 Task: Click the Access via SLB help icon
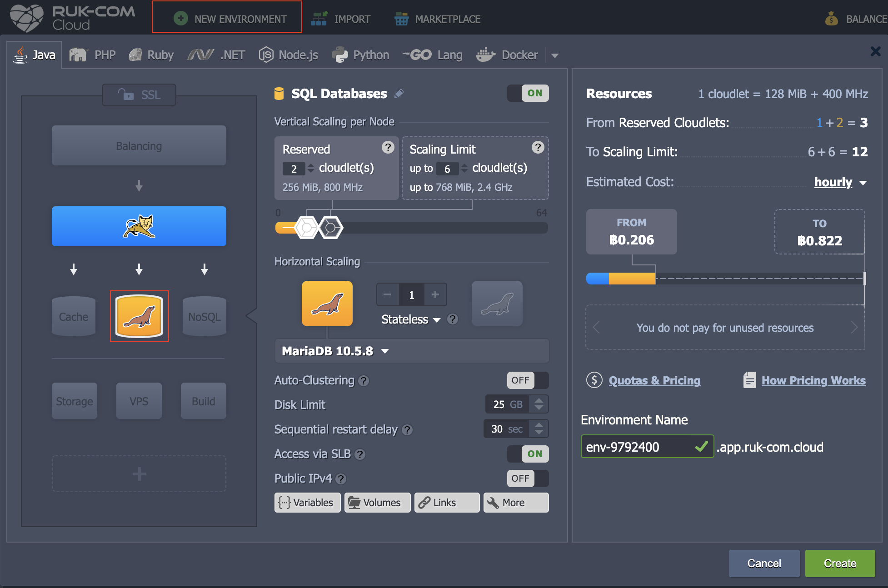(360, 454)
